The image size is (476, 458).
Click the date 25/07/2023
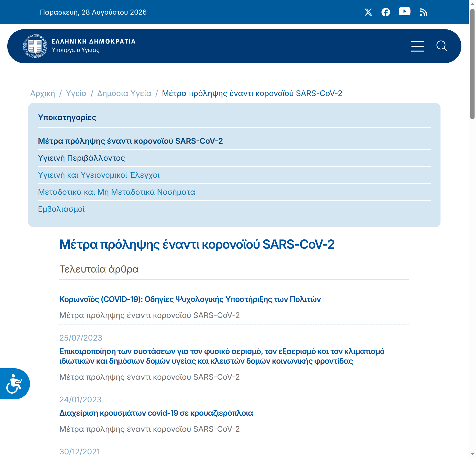tap(81, 338)
